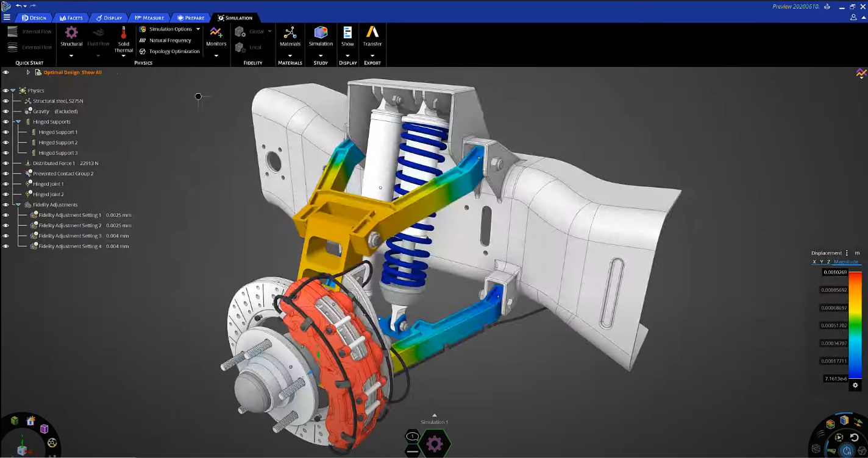Switch to the Facets tab
Image resolution: width=868 pixels, height=458 pixels.
[71, 18]
